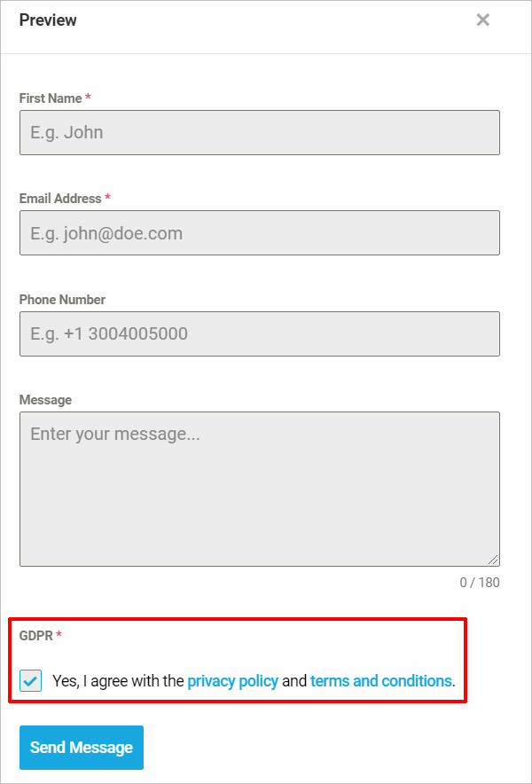Click the Message field label
The width and height of the screenshot is (532, 784).
45,400
